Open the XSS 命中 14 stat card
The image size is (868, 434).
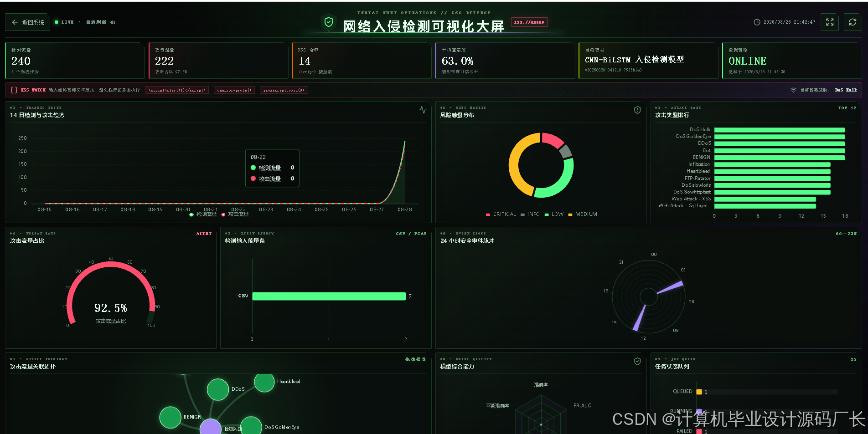click(x=362, y=61)
